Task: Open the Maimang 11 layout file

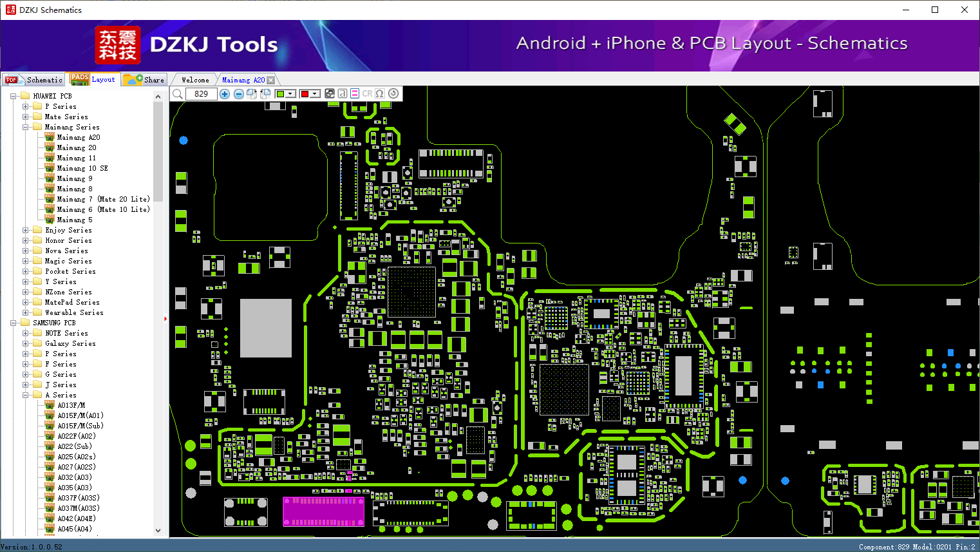Action: pyautogui.click(x=77, y=158)
